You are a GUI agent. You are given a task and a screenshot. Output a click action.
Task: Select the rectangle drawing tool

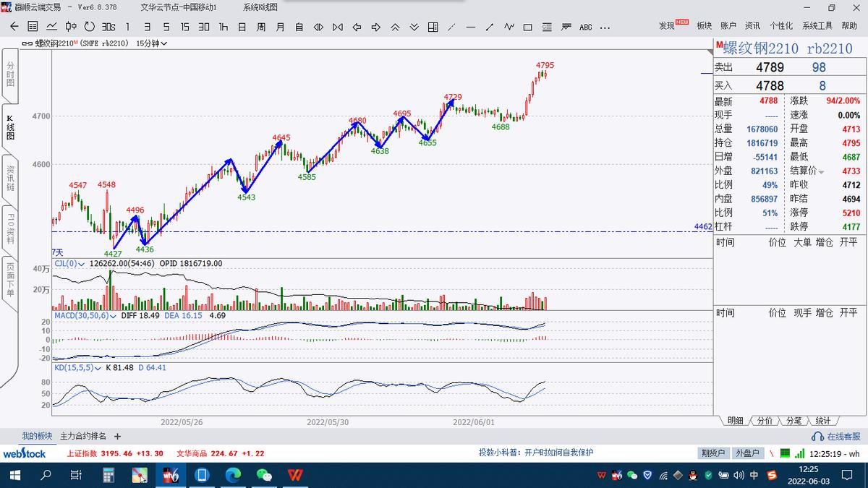[x=527, y=27]
